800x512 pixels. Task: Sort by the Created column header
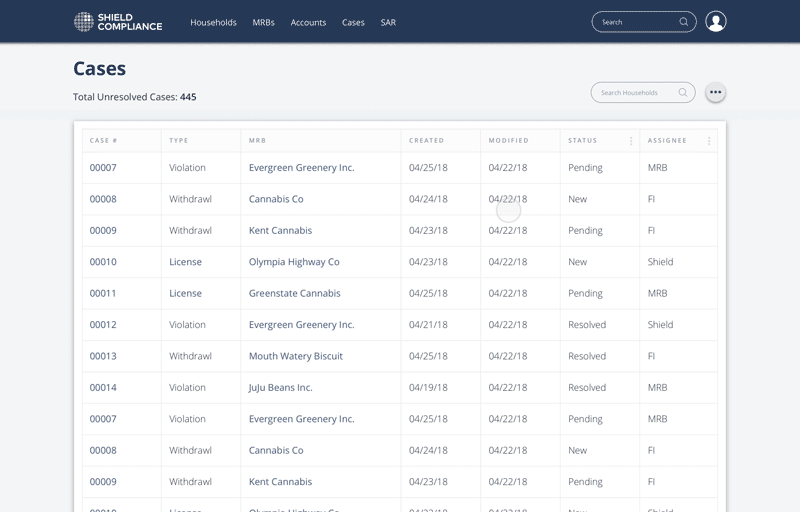tap(426, 141)
